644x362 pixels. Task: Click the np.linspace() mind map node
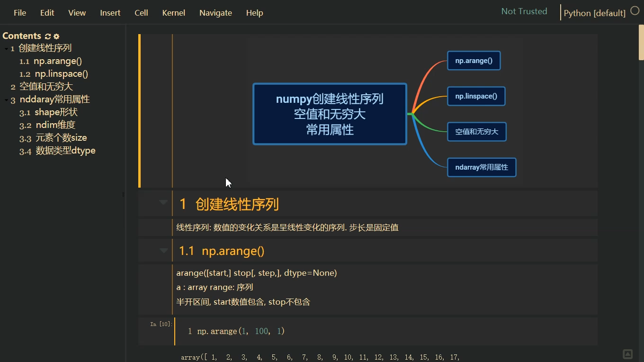click(476, 96)
